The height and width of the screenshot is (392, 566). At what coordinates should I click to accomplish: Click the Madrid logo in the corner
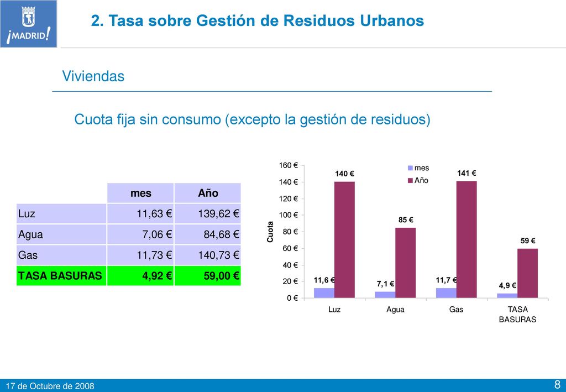29,24
